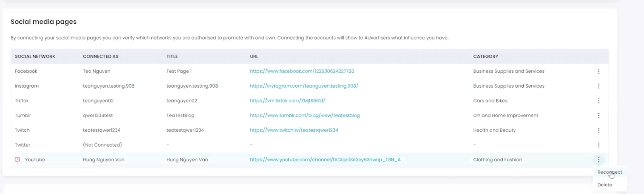Select the Twitter network cell

[23, 145]
